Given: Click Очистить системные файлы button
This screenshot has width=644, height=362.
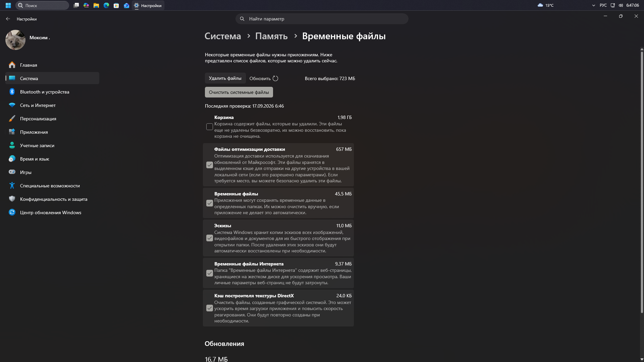Looking at the screenshot, I should [239, 92].
